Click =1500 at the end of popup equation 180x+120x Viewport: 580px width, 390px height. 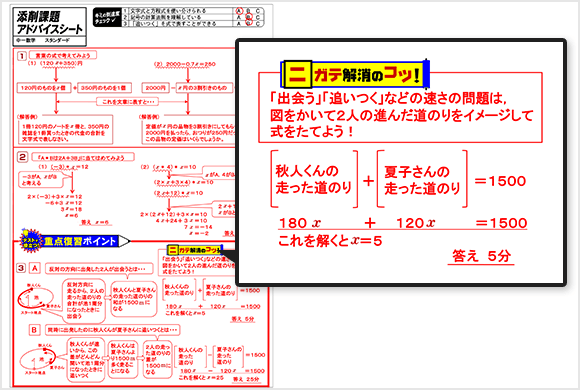pyautogui.click(x=501, y=223)
